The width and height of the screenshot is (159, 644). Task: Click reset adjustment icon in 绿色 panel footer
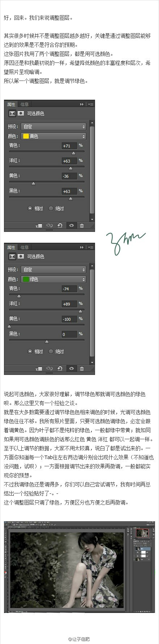point(60,368)
